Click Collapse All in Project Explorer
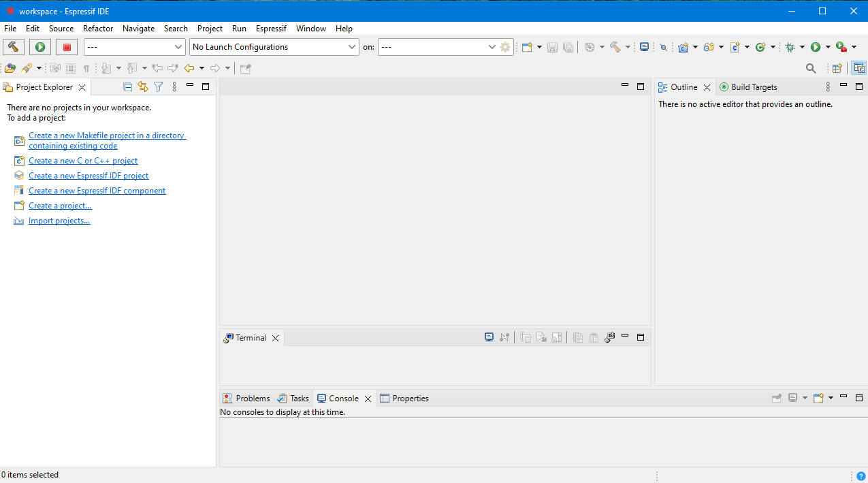This screenshot has width=868, height=483. point(127,87)
